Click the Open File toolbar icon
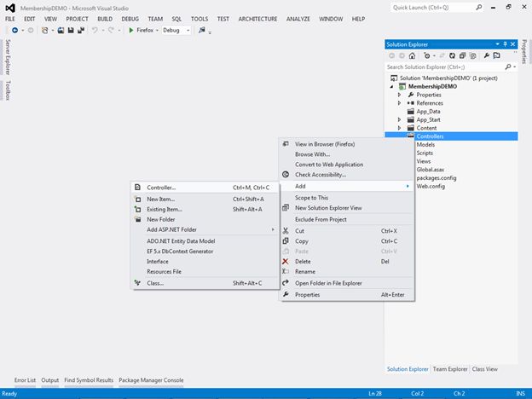 coord(61,30)
